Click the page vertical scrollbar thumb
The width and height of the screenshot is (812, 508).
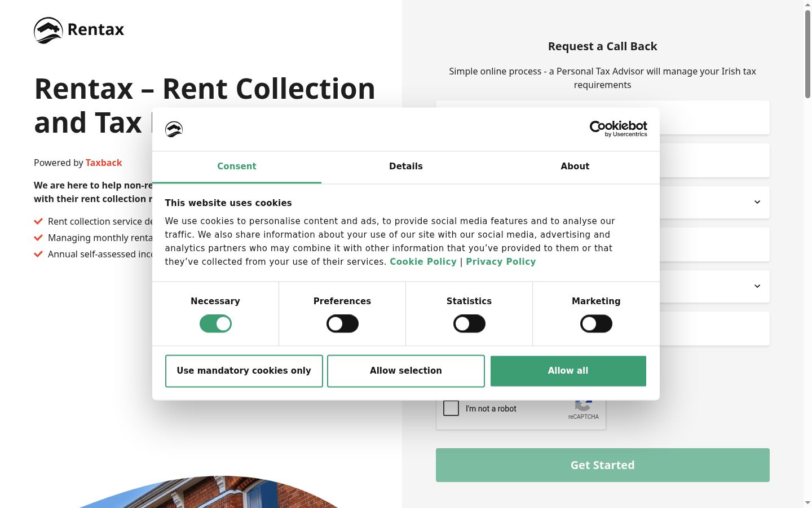pyautogui.click(x=807, y=54)
